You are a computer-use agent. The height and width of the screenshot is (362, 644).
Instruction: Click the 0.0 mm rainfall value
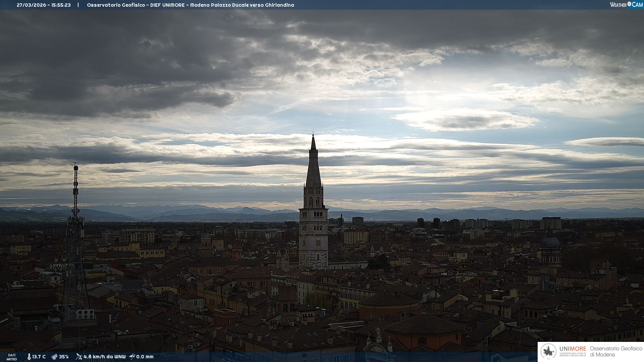[145, 357]
